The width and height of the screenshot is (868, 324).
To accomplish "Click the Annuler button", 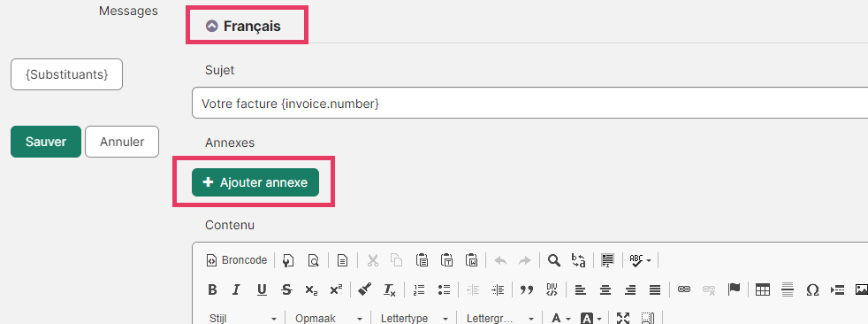I will (122, 142).
